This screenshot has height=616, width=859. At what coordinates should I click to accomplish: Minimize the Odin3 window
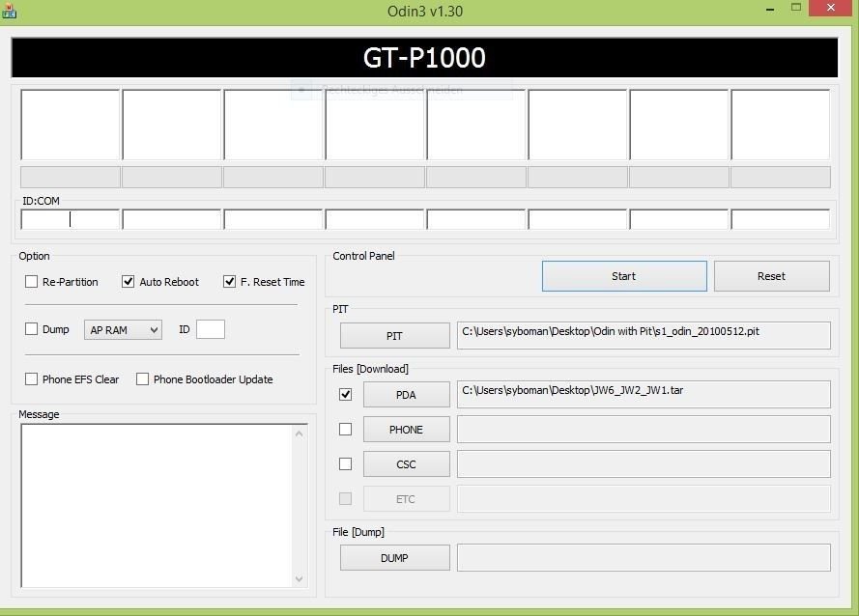pyautogui.click(x=770, y=10)
